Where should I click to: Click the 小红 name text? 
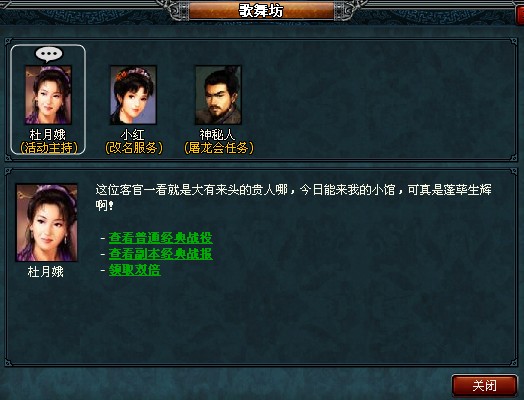[x=133, y=135]
